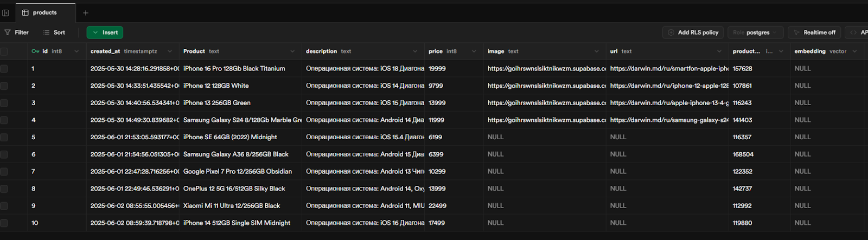Open the Filter options

tap(17, 33)
